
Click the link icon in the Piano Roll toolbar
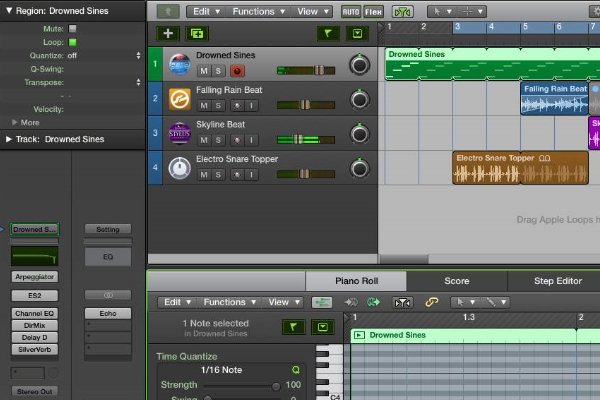[432, 302]
